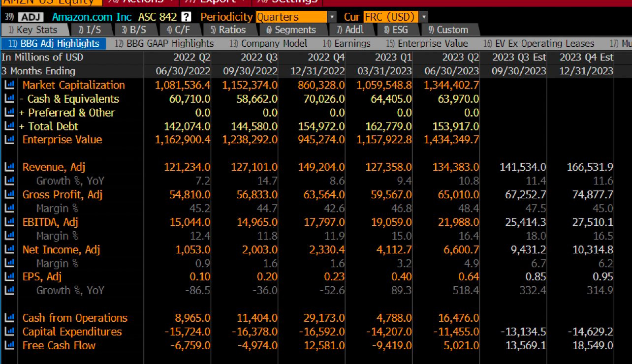The image size is (632, 364).
Task: Click revenue value 149,204.0
Action: pyautogui.click(x=321, y=167)
